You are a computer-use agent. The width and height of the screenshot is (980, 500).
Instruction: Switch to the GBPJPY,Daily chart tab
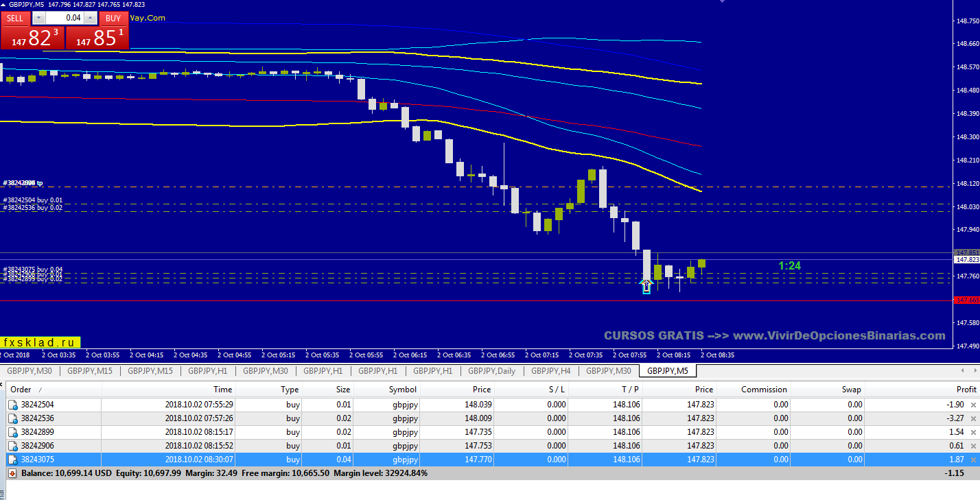pyautogui.click(x=491, y=371)
